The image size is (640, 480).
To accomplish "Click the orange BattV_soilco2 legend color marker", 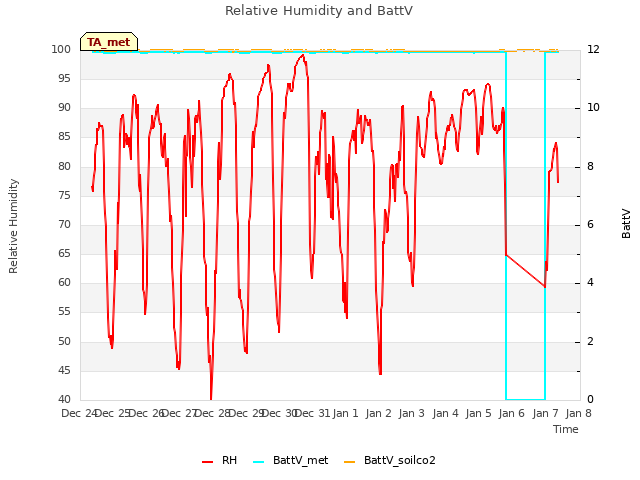I will point(349,462).
